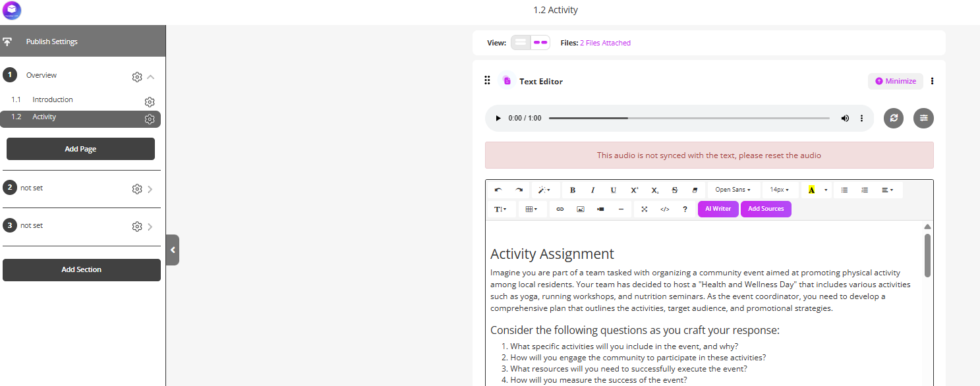The height and width of the screenshot is (386, 980).
Task: Open settings gear for Overview section
Action: tap(137, 77)
